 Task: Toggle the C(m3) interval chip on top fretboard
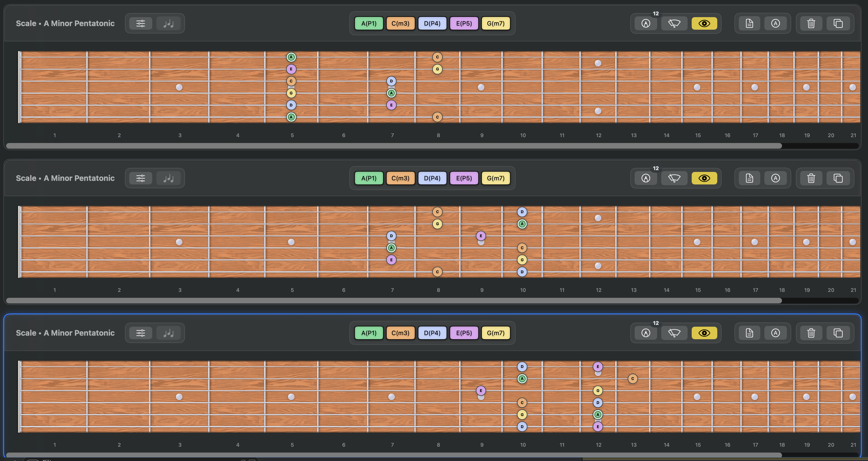[x=400, y=23]
